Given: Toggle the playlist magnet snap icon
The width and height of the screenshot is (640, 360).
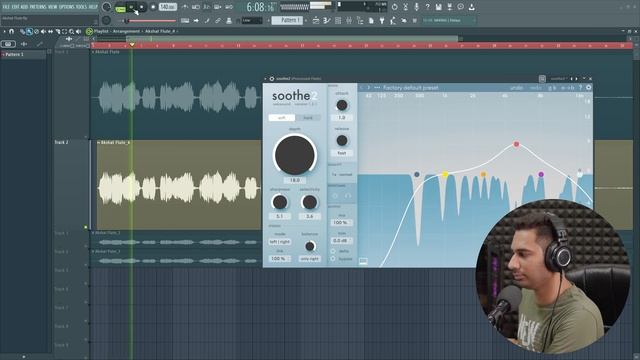Looking at the screenshot, I should (11, 31).
